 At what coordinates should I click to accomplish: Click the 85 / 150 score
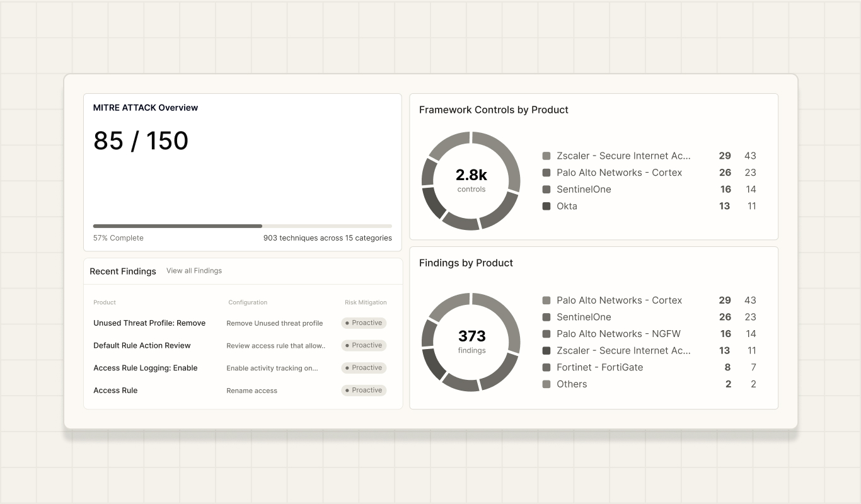tap(141, 140)
